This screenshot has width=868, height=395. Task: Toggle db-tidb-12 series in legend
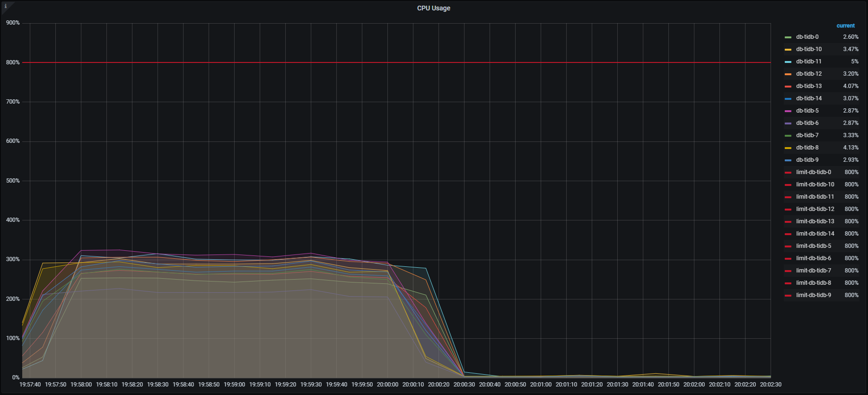809,74
